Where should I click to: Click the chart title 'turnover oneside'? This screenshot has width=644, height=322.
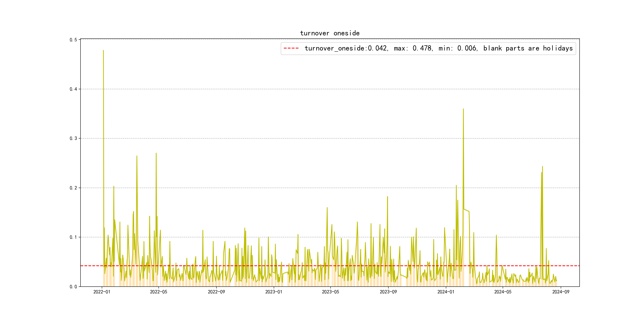[x=330, y=33]
